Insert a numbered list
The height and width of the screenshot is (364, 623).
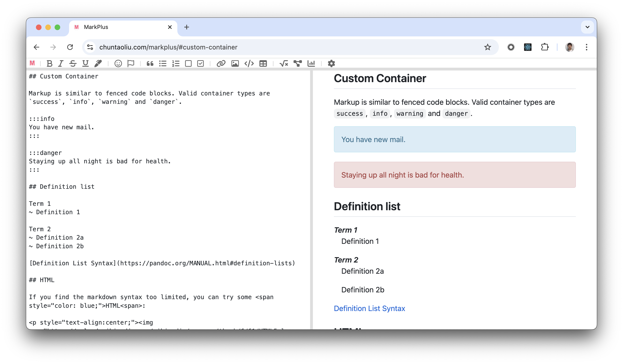[176, 63]
